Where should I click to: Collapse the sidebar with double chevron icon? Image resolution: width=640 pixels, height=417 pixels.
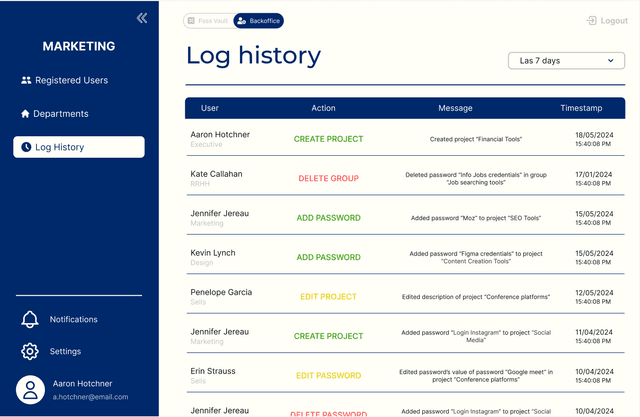click(142, 18)
